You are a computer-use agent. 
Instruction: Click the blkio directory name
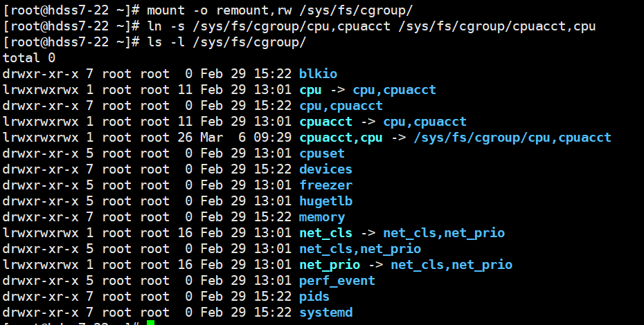[x=318, y=74]
